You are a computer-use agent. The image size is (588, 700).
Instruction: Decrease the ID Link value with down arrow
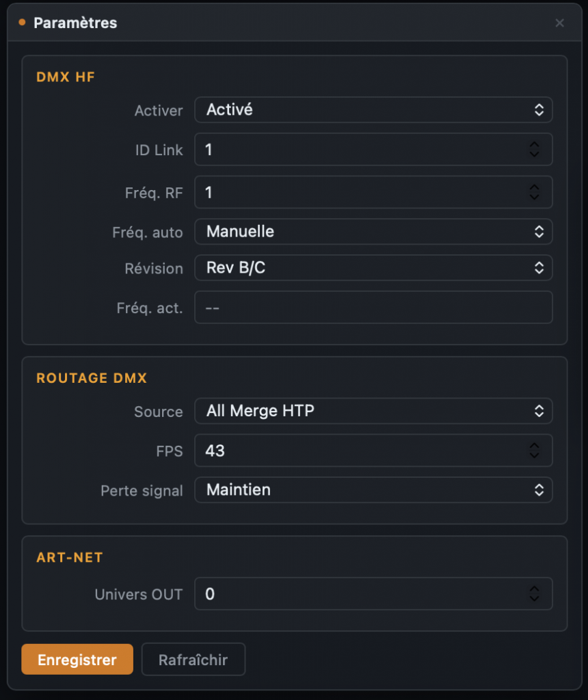click(x=534, y=154)
